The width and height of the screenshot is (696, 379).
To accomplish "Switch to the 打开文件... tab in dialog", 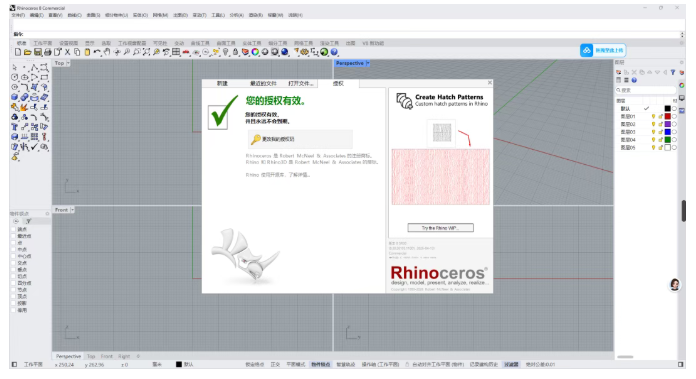I will [301, 83].
